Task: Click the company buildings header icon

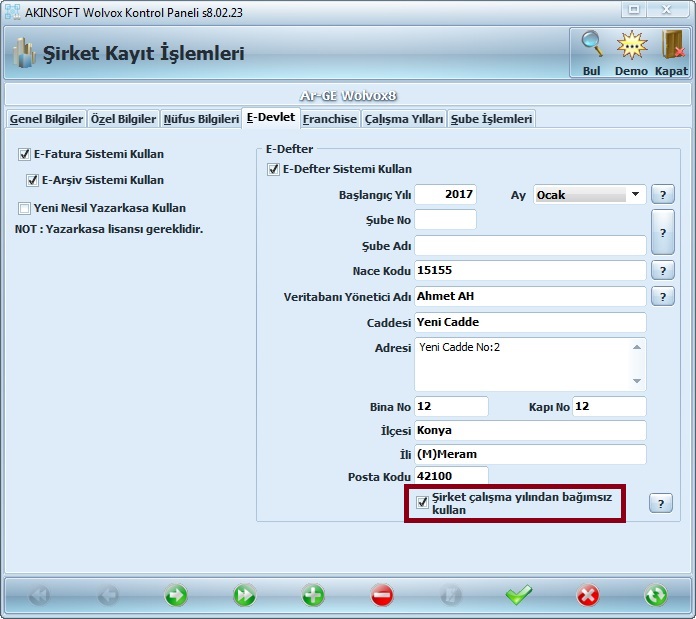Action: pos(24,53)
